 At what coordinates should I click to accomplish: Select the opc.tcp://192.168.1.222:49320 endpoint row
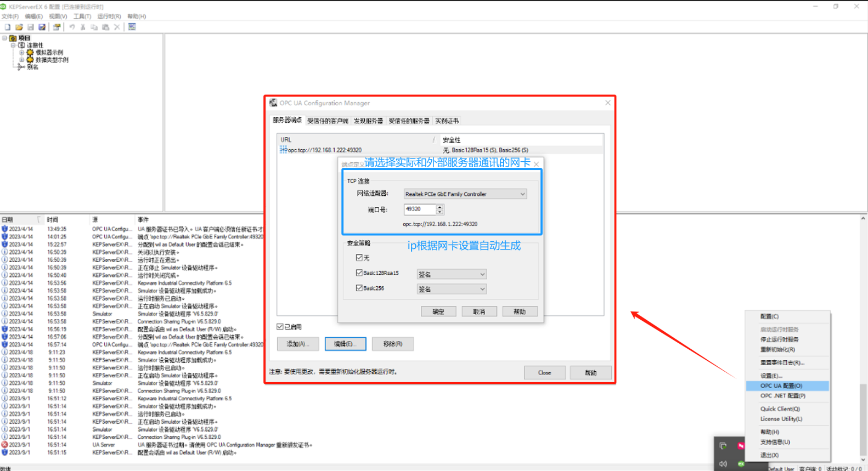tap(440, 150)
